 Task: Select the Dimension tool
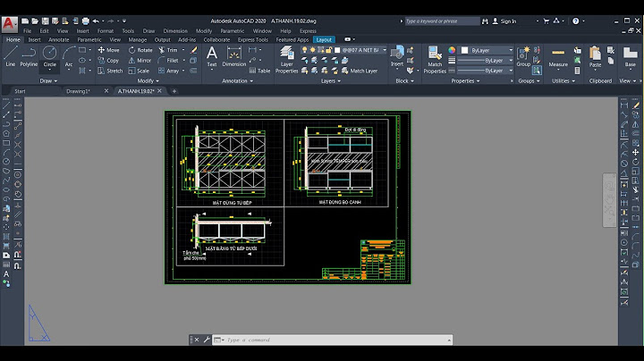coord(233,56)
